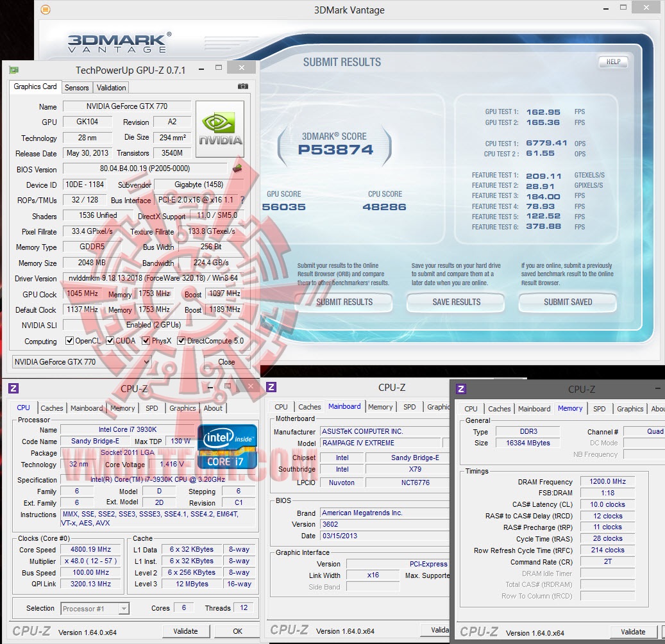This screenshot has width=665, height=644.
Task: Click the SUBMIT RESULTS button
Action: click(x=344, y=302)
